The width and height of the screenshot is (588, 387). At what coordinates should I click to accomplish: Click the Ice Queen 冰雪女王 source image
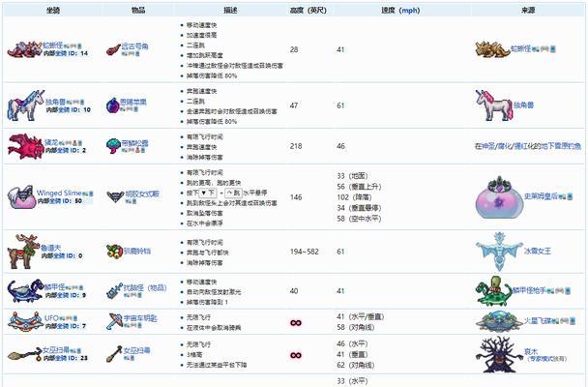pos(499,251)
